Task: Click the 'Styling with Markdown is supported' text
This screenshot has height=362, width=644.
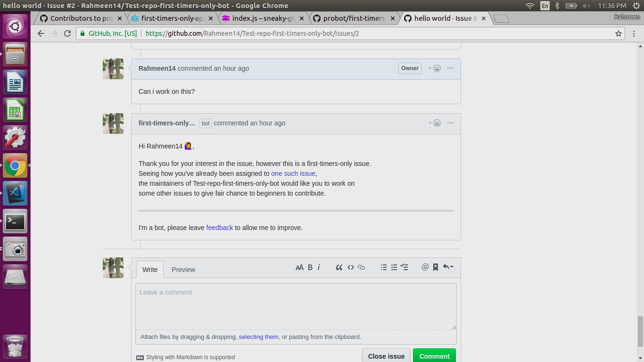Action: tap(190, 357)
